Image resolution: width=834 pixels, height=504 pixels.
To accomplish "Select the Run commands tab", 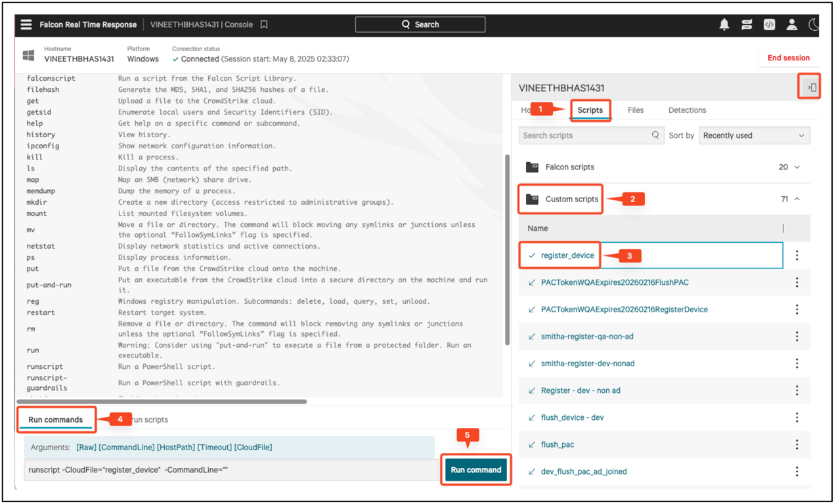I will tap(55, 419).
